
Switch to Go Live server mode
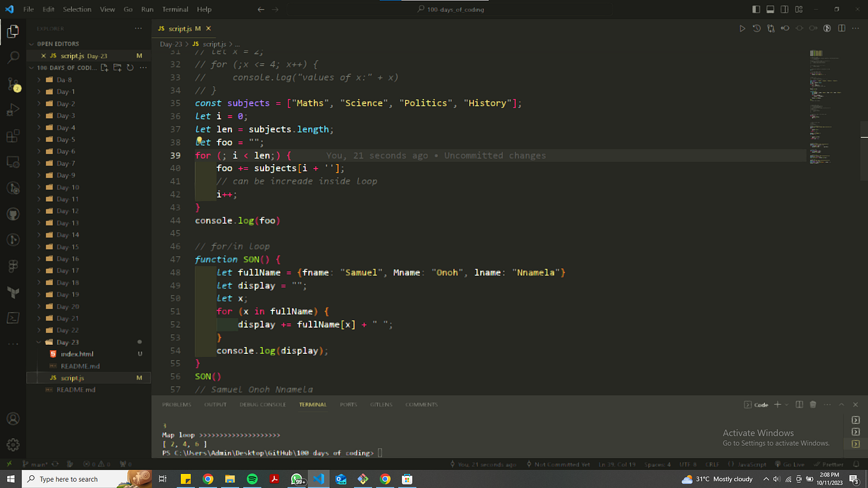793,464
